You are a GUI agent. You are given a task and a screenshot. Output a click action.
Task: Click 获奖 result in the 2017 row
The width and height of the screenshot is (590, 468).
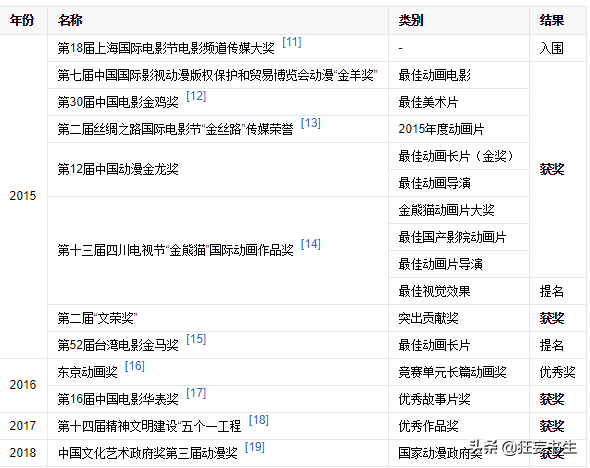point(552,427)
